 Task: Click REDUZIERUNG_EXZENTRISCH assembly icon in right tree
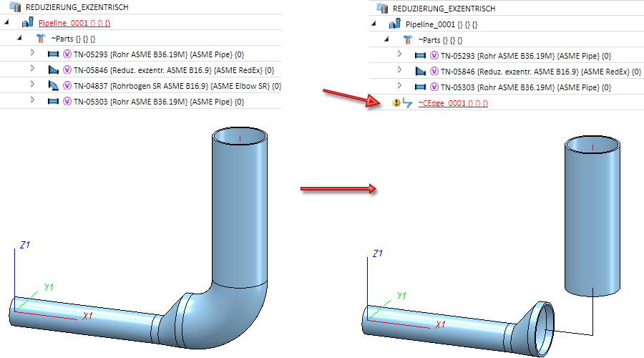click(x=382, y=8)
